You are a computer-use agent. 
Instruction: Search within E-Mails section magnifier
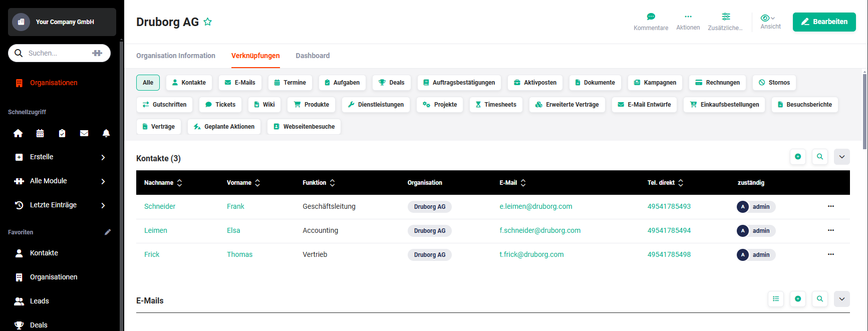coord(820,299)
